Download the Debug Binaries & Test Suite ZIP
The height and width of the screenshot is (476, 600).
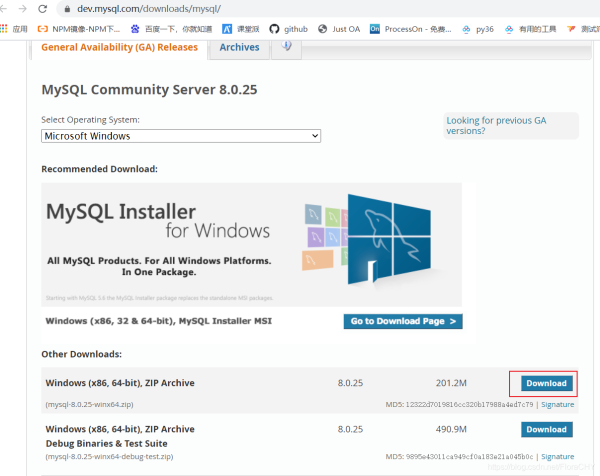coord(546,429)
